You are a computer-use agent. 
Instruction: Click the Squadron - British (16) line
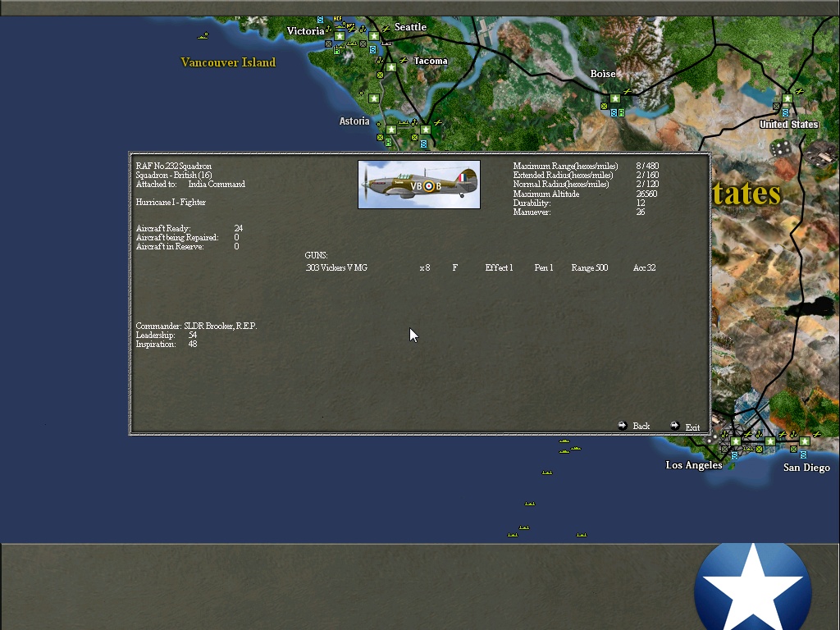click(174, 176)
